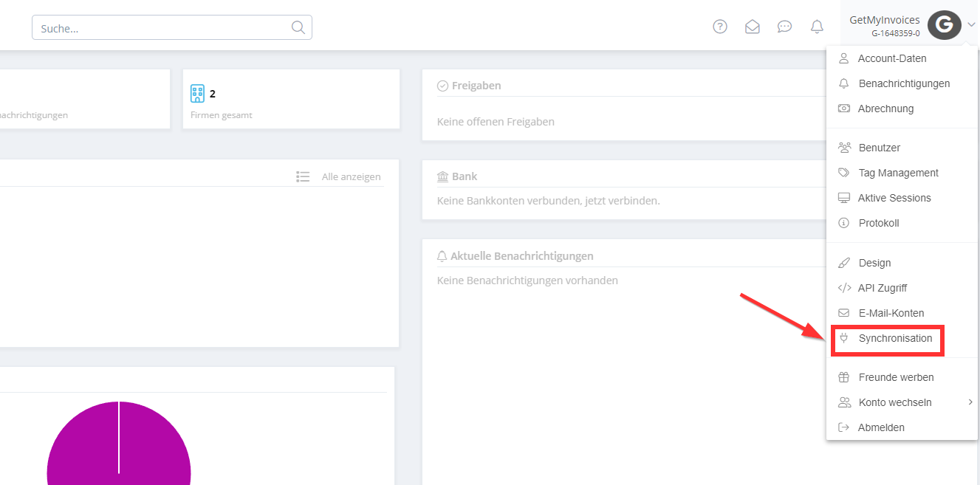The image size is (980, 485).
Task: Click the round G avatar icon
Action: tap(944, 26)
